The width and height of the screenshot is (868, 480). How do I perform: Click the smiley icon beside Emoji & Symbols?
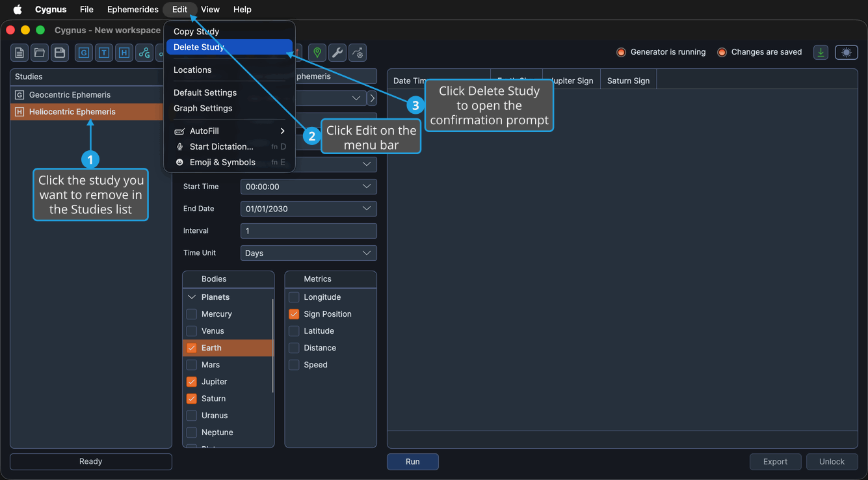[180, 163]
